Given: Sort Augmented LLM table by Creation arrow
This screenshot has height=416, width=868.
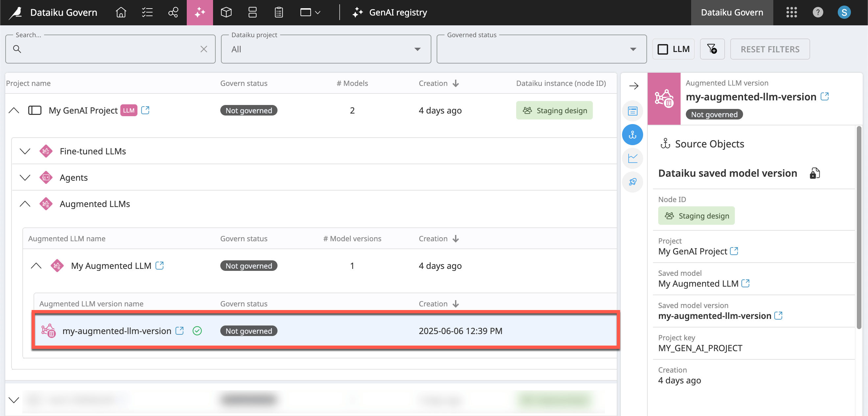Looking at the screenshot, I should pyautogui.click(x=456, y=239).
